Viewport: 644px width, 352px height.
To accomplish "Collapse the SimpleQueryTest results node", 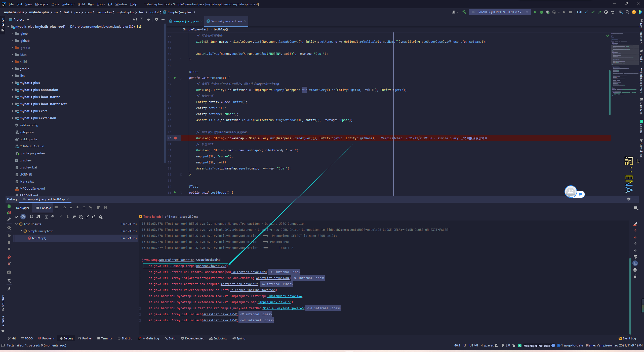I will (x=21, y=231).
